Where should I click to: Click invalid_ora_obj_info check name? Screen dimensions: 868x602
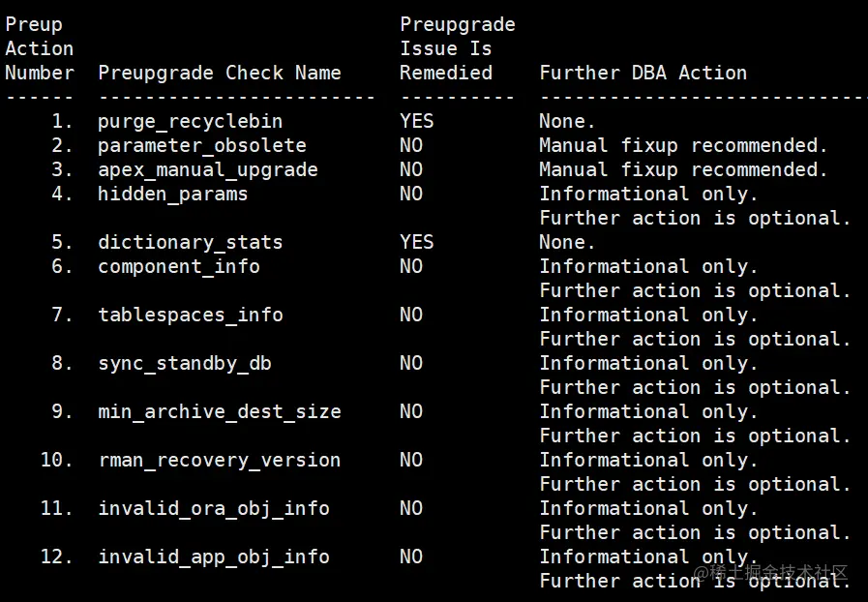tap(213, 508)
